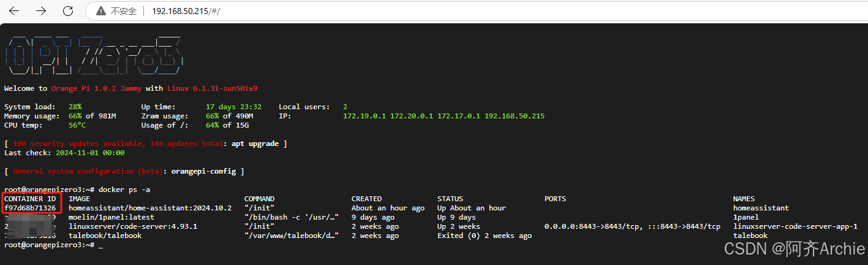Click container name linuxserver-code-server-app-1
Image resolution: width=868 pixels, height=265 pixels.
point(795,226)
